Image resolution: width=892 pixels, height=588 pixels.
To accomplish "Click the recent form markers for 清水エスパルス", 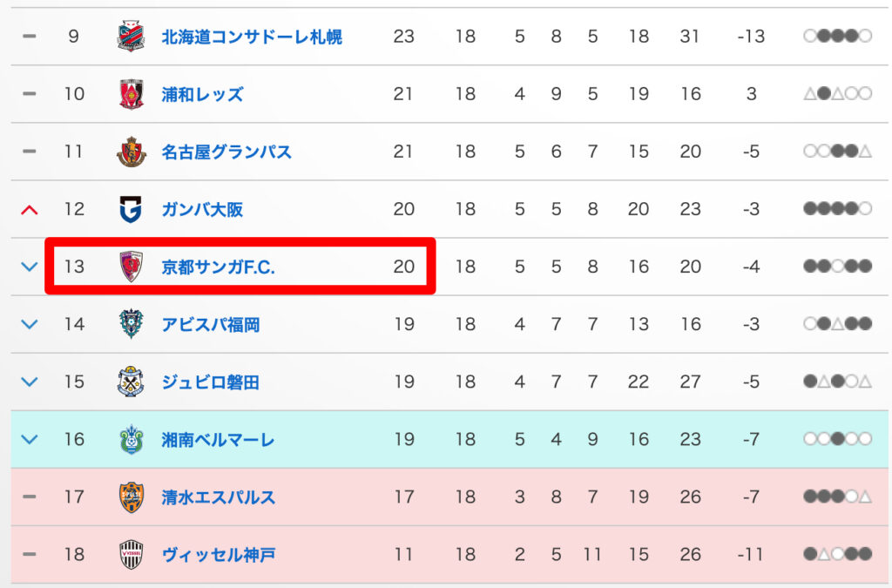I will point(837,497).
